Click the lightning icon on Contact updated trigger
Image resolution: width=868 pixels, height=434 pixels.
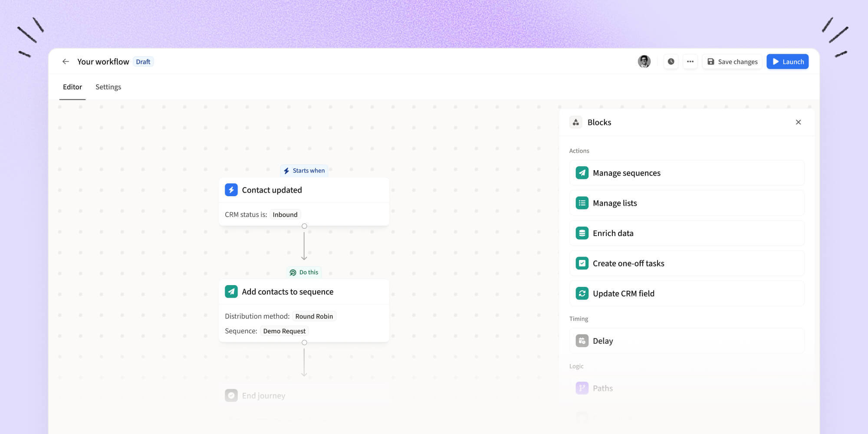point(231,190)
